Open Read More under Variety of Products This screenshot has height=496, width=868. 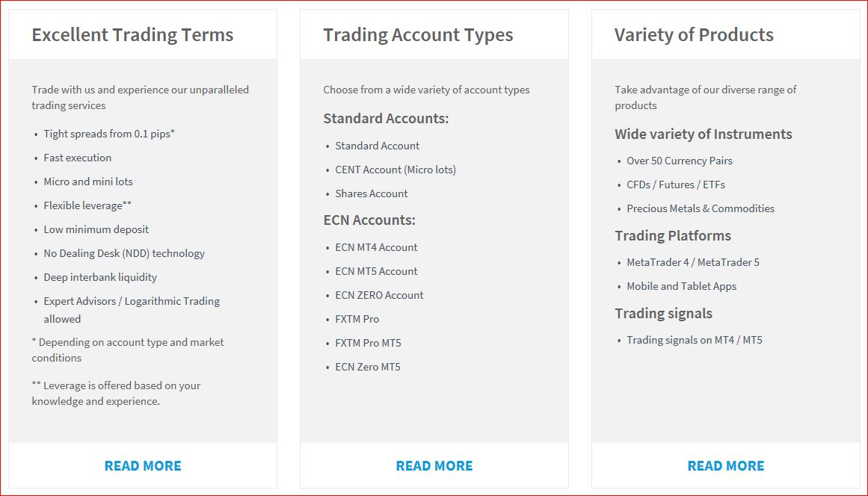[x=726, y=466]
